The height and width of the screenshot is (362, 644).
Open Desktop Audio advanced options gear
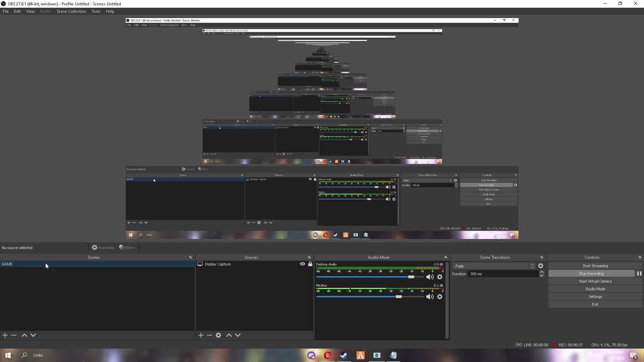[x=440, y=277]
